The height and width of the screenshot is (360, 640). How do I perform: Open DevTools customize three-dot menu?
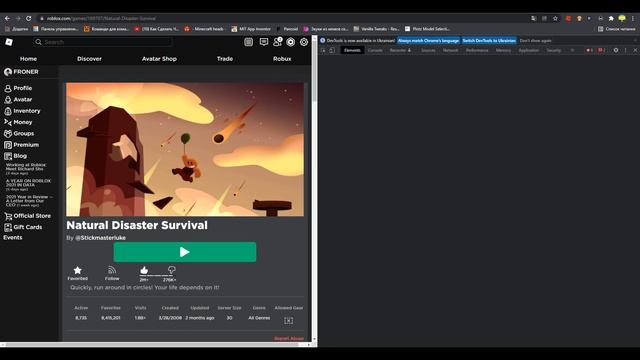pyautogui.click(x=625, y=50)
